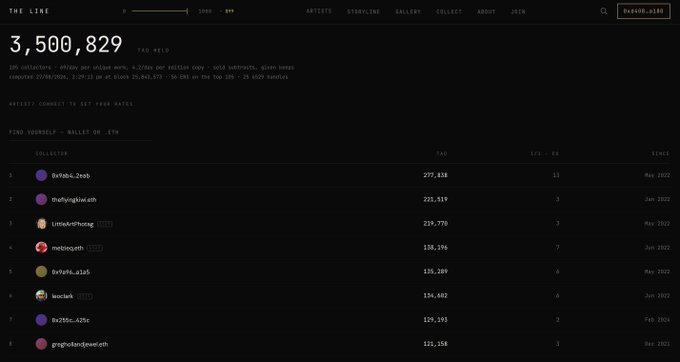Click the TAO value 134,602
Image resolution: width=680 pixels, height=362 pixels.
click(x=435, y=296)
